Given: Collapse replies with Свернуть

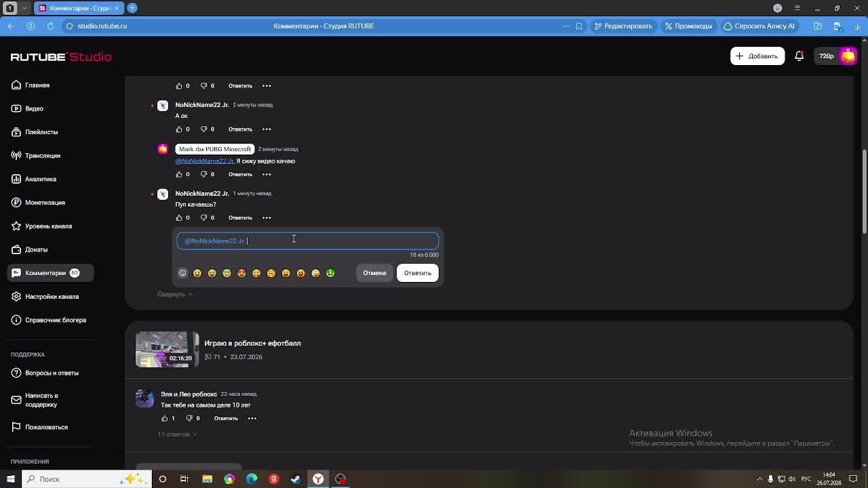Looking at the screenshot, I should point(175,294).
